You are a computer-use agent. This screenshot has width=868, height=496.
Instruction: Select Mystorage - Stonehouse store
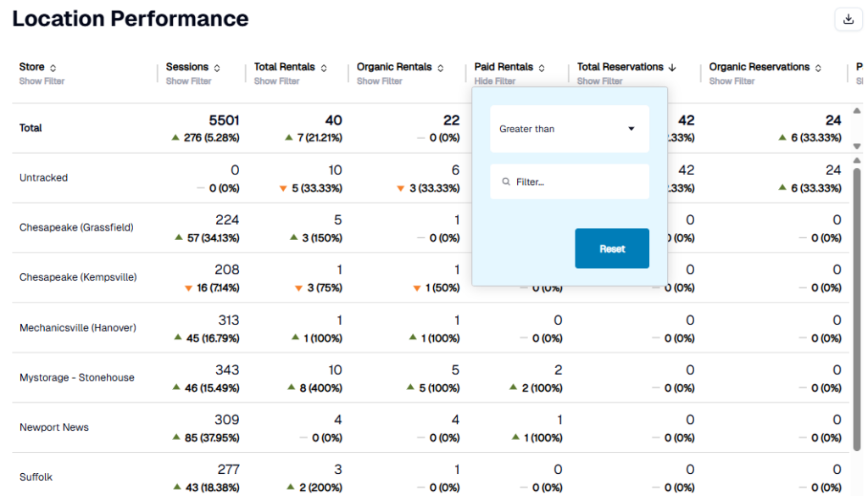pos(77,377)
